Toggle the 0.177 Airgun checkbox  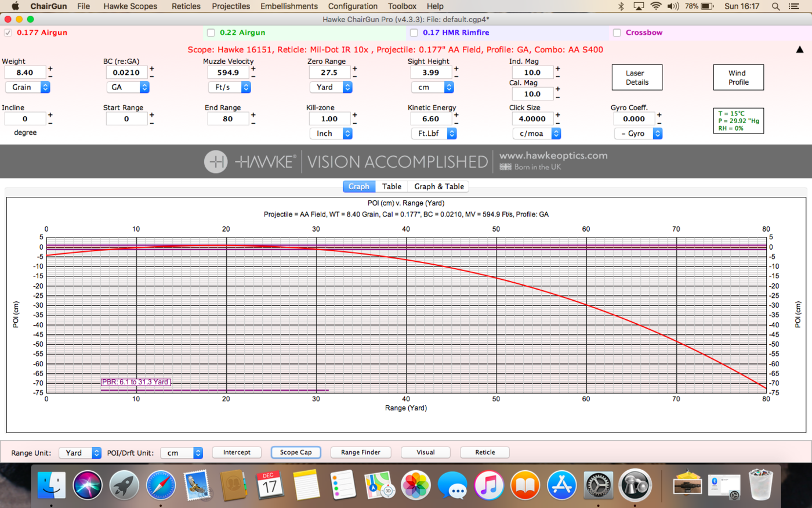tap(8, 33)
